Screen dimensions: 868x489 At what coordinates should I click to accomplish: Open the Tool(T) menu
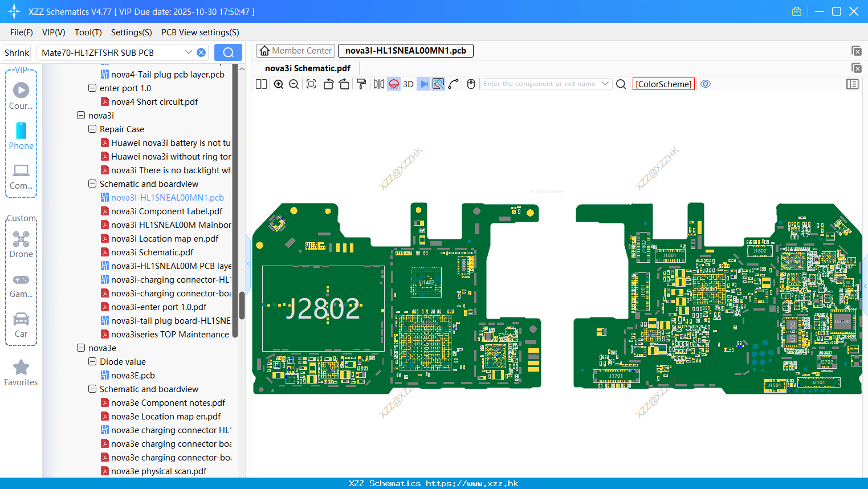click(88, 32)
